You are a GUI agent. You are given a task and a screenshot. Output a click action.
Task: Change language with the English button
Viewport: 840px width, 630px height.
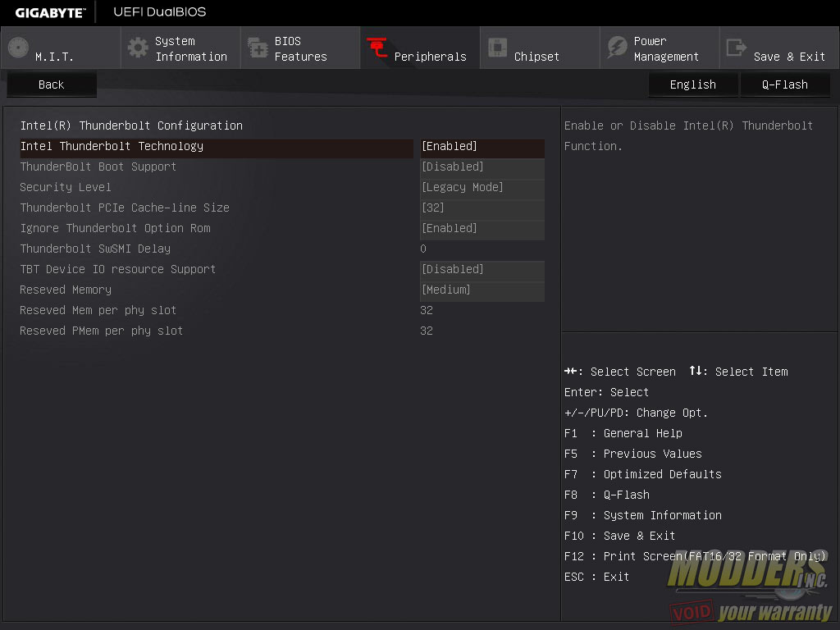692,84
